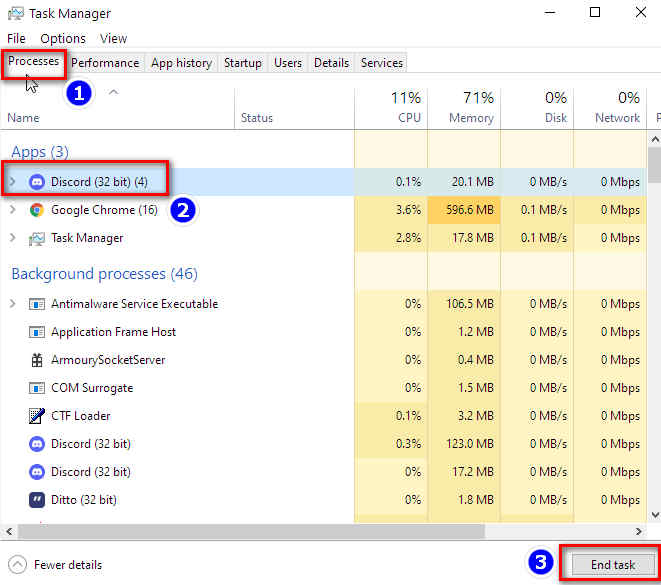The width and height of the screenshot is (661, 585).
Task: Click the COM Surrogate icon
Action: 37,388
